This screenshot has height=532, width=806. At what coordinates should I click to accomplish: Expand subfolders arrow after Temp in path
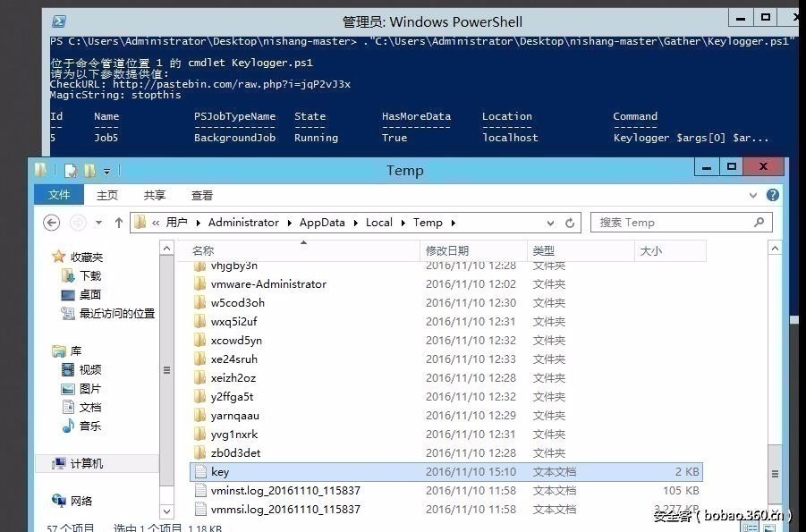tap(453, 223)
